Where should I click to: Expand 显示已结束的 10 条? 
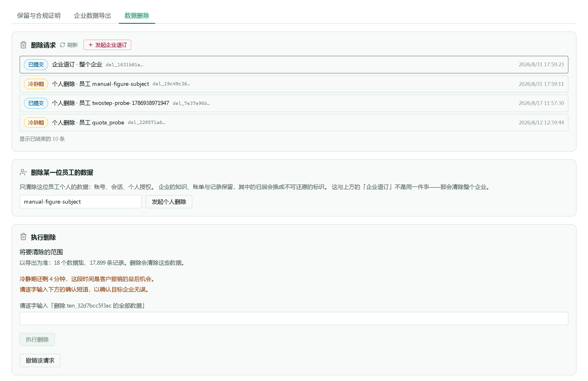(42, 139)
